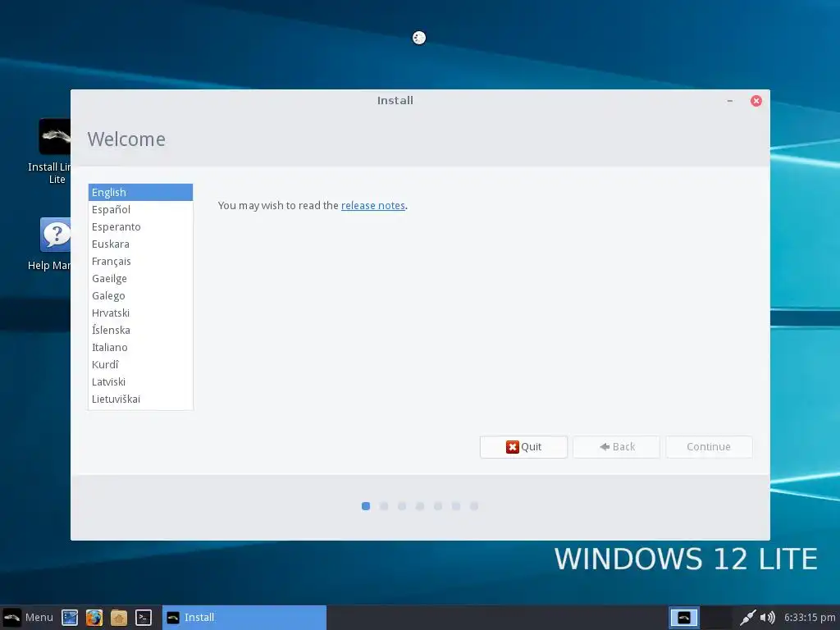Launch the Firefox browser from the taskbar

[x=94, y=617]
